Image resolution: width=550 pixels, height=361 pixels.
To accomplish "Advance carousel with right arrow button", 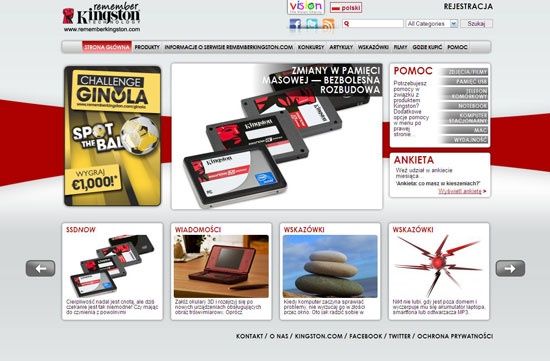I will (x=510, y=268).
